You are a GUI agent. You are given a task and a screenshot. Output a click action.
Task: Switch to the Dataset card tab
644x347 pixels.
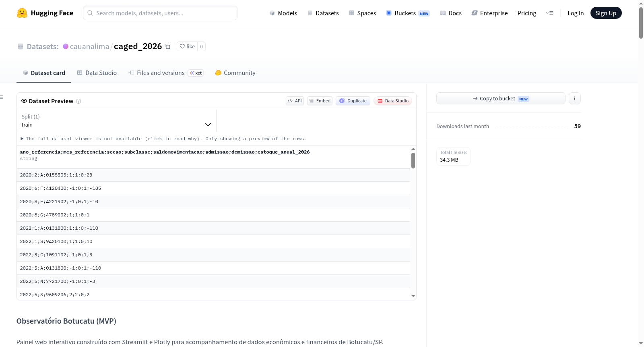pyautogui.click(x=43, y=73)
